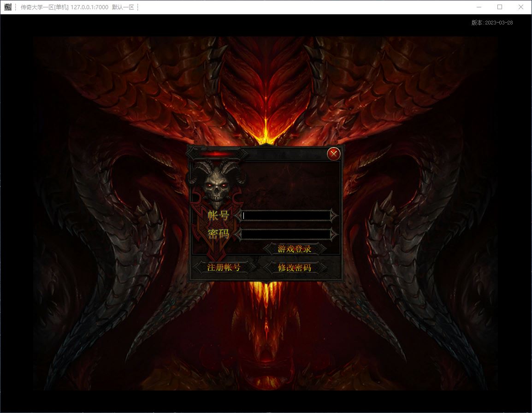The height and width of the screenshot is (413, 532).
Task: Click the arrow decoration left of 游戏登录 button
Action: coord(266,249)
